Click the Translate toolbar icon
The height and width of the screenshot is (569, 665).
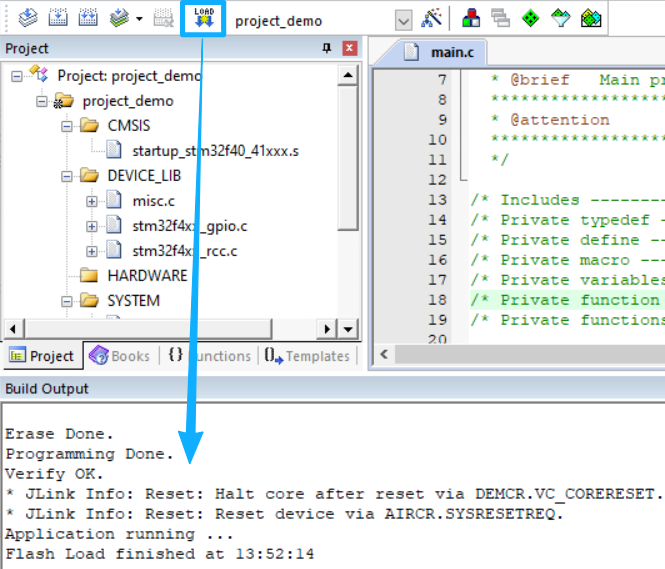28,19
